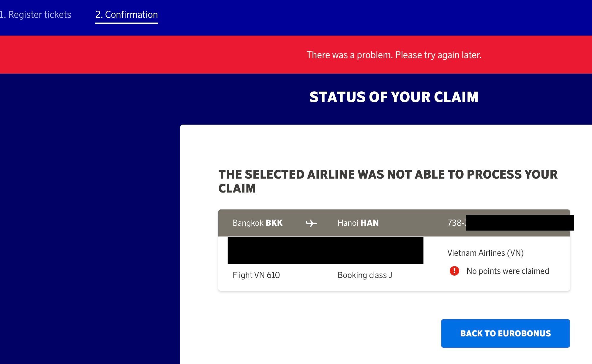
Task: Click the No points were claimed message
Action: (508, 271)
